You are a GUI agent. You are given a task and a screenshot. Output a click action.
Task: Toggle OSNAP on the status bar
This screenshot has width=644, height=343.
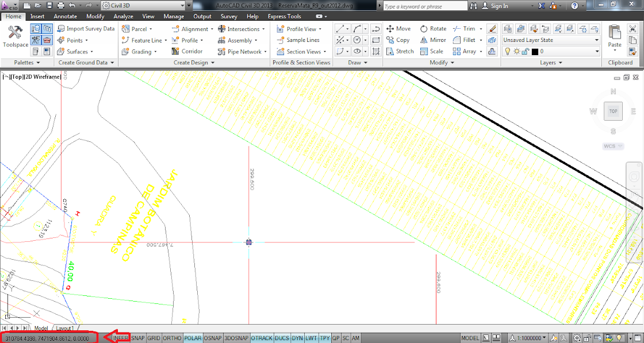(x=212, y=338)
